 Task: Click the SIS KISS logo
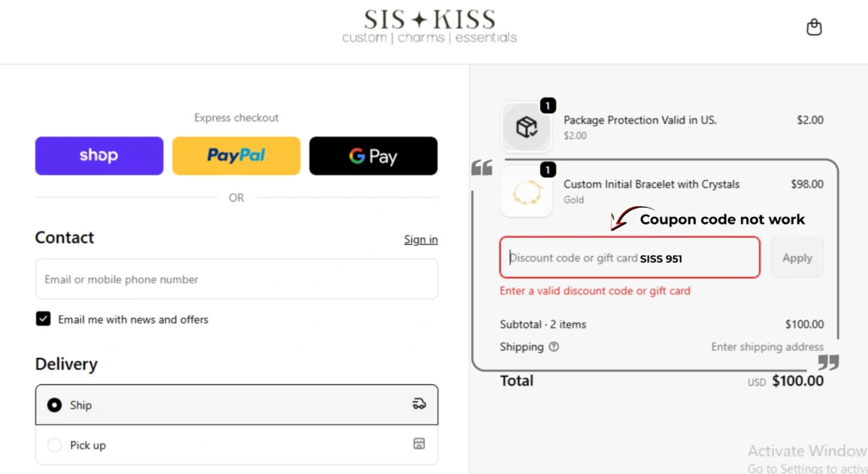[430, 26]
